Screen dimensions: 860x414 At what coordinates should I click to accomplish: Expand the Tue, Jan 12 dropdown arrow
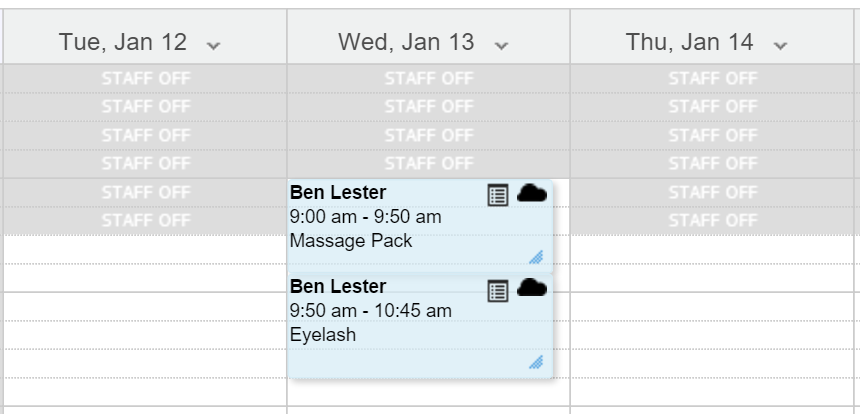[213, 45]
